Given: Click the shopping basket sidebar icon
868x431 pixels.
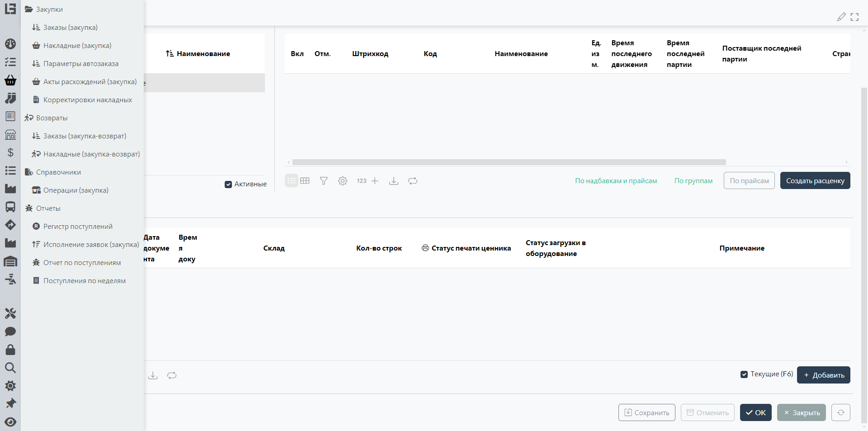Looking at the screenshot, I should tap(10, 80).
